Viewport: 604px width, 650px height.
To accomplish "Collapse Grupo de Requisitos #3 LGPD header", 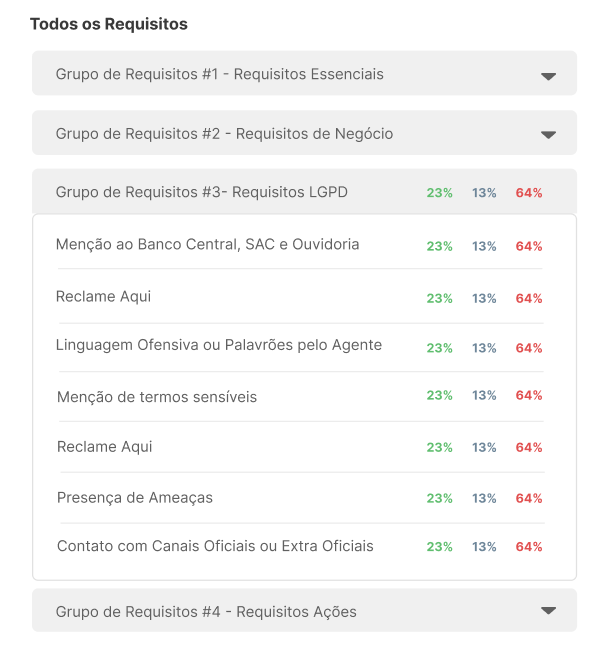I will [x=304, y=192].
